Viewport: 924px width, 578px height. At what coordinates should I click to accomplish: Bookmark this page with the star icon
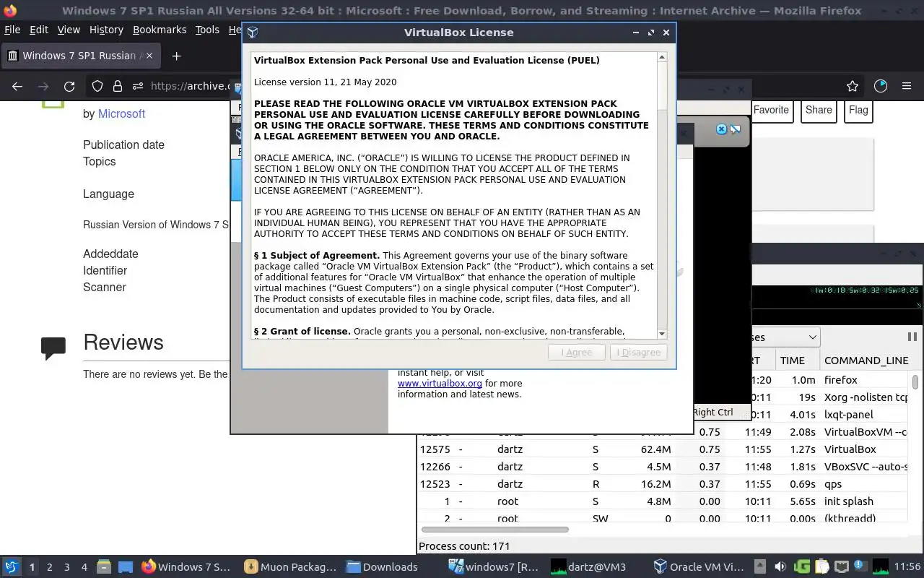click(853, 86)
